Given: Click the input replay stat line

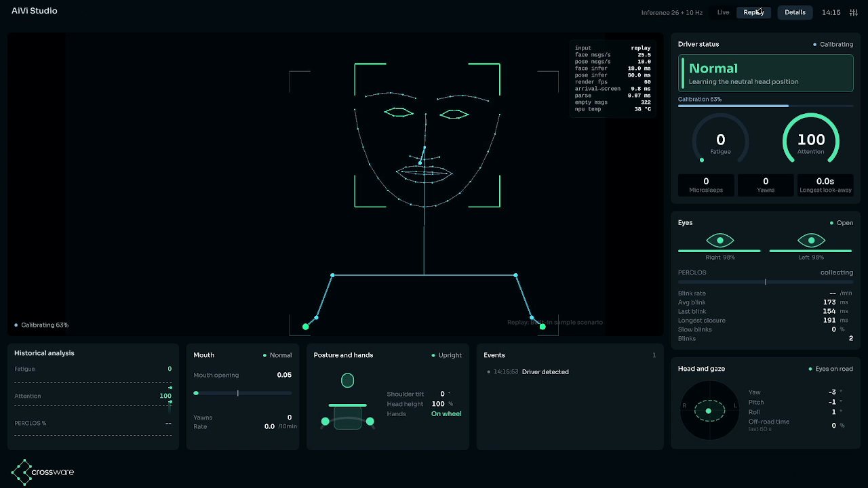Looking at the screenshot, I should tap(613, 48).
